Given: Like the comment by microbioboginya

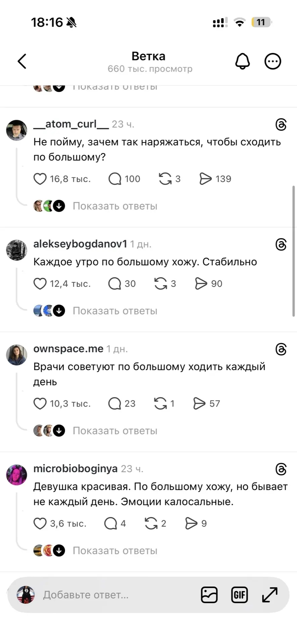Looking at the screenshot, I should click(x=40, y=524).
